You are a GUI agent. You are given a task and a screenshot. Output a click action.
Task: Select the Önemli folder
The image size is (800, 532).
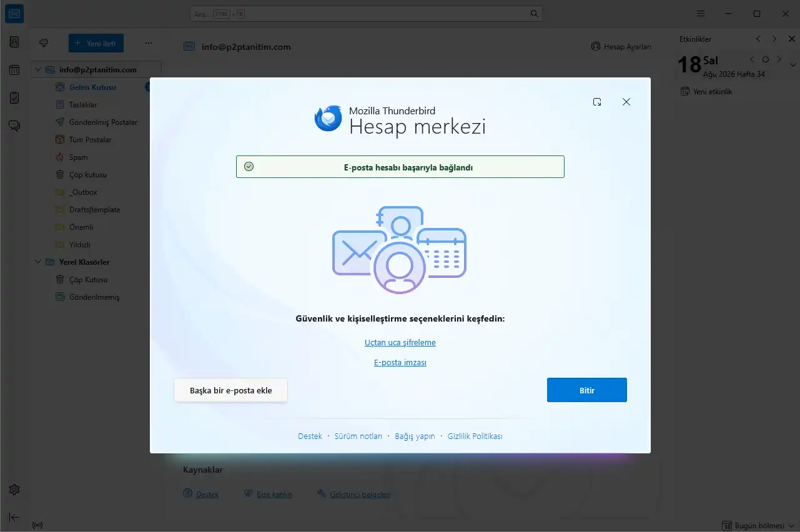[x=81, y=227]
